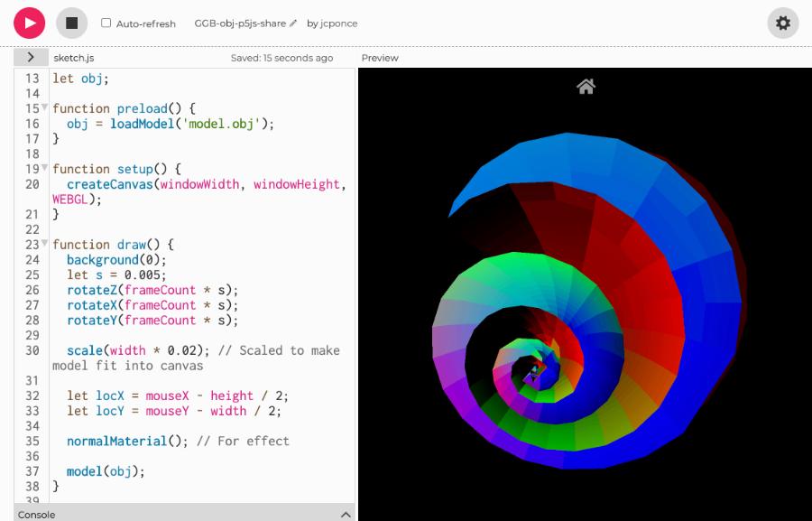This screenshot has height=521, width=812.
Task: Enable the Auto-refresh checkbox
Action: pos(106,23)
